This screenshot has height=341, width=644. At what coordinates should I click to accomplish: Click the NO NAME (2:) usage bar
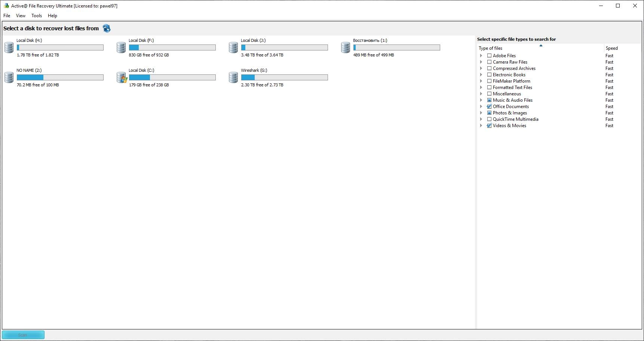60,77
